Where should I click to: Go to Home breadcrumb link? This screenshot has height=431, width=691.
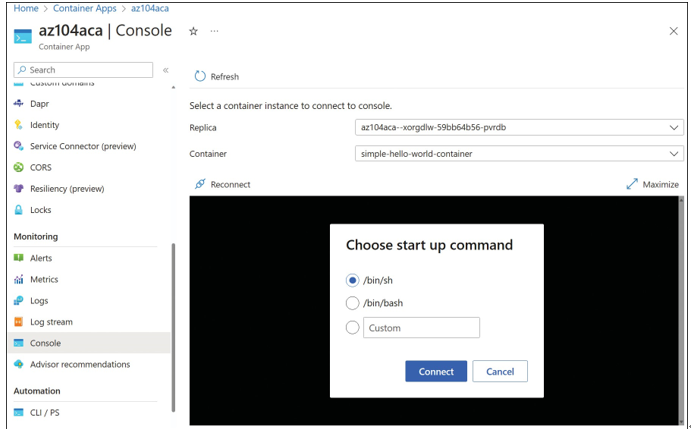26,8
